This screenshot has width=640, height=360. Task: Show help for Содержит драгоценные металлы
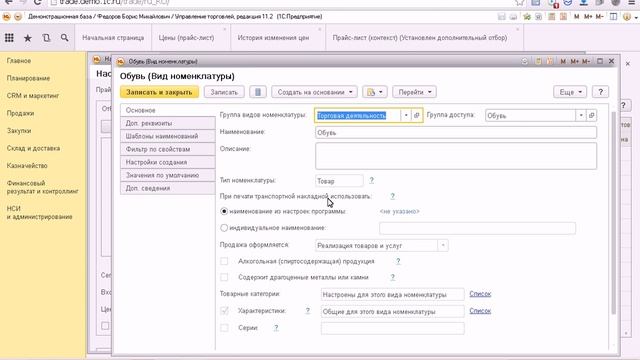(392, 277)
